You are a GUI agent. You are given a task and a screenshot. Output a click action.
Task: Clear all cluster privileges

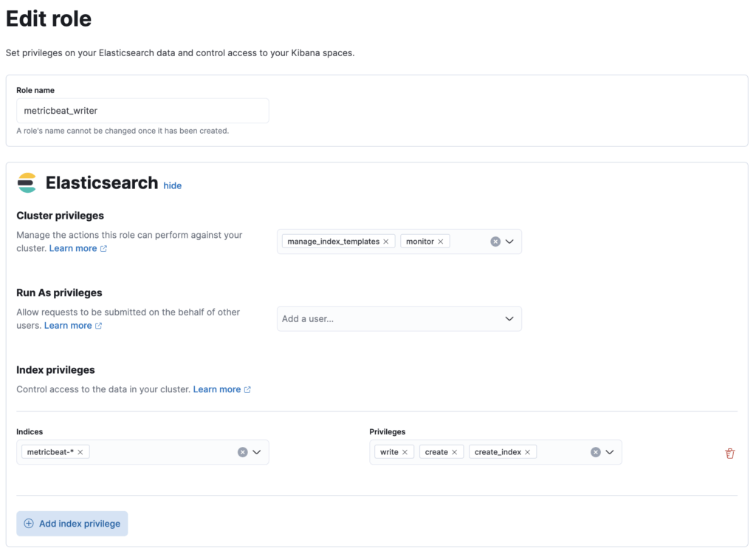pyautogui.click(x=495, y=242)
